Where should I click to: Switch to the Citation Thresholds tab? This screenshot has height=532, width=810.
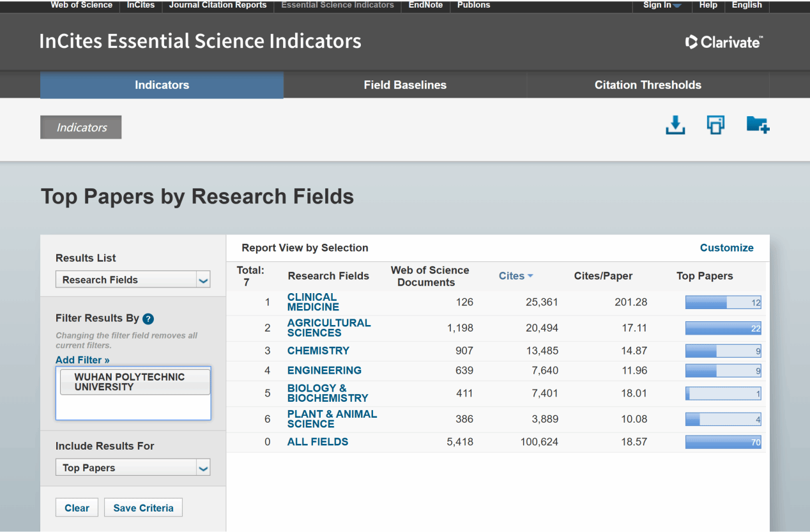648,85
